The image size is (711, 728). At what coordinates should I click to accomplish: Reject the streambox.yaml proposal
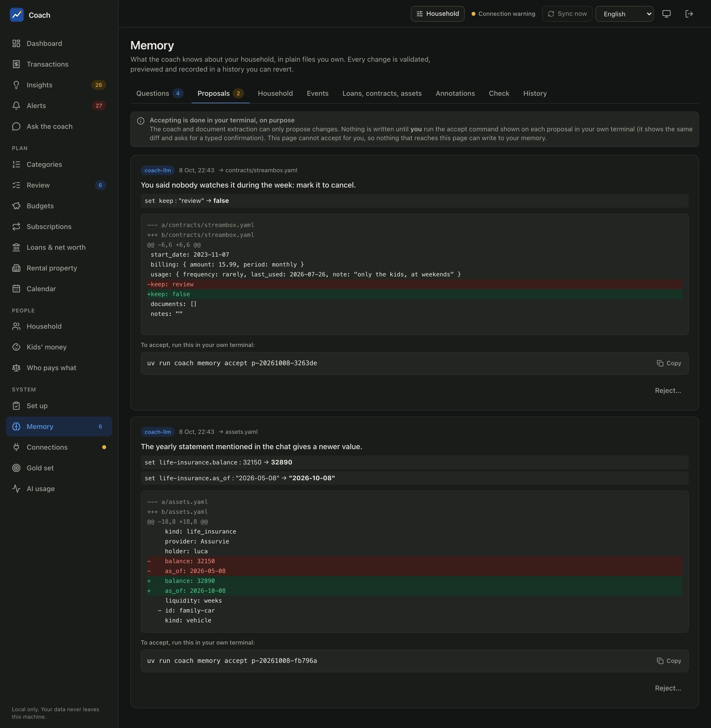668,390
